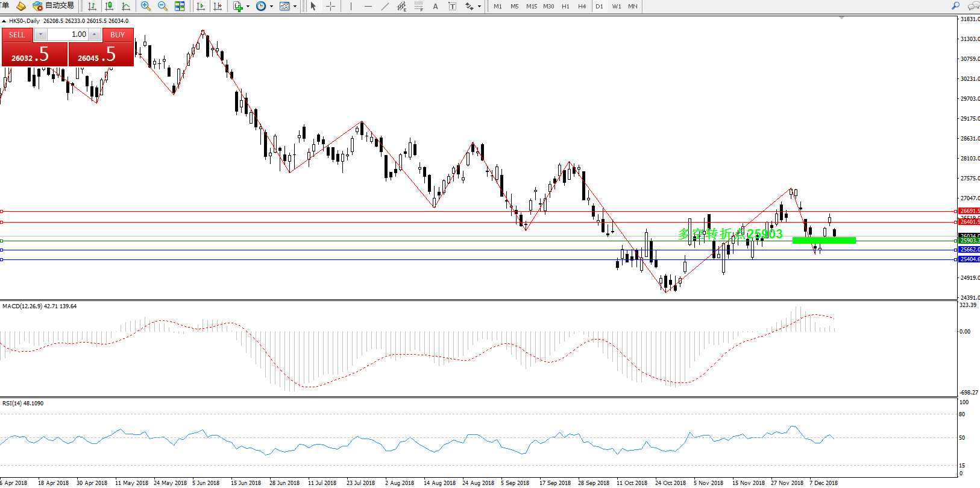Switch chart to candlestick display

[109, 6]
